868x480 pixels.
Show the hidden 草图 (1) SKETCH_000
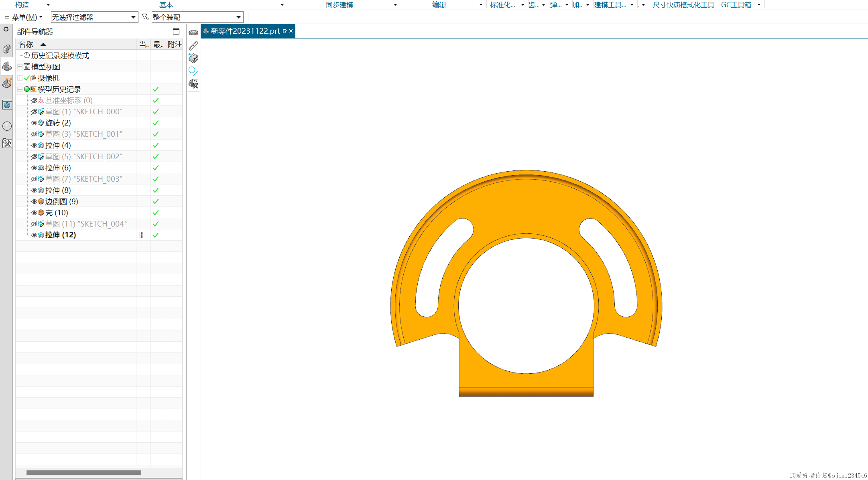coord(34,111)
